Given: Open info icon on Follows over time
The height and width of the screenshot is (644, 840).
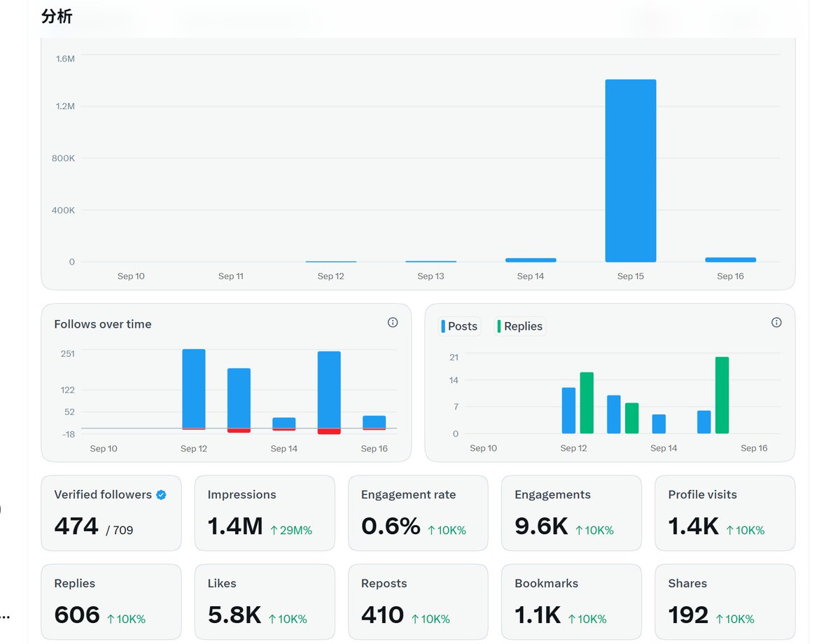Looking at the screenshot, I should pos(393,323).
